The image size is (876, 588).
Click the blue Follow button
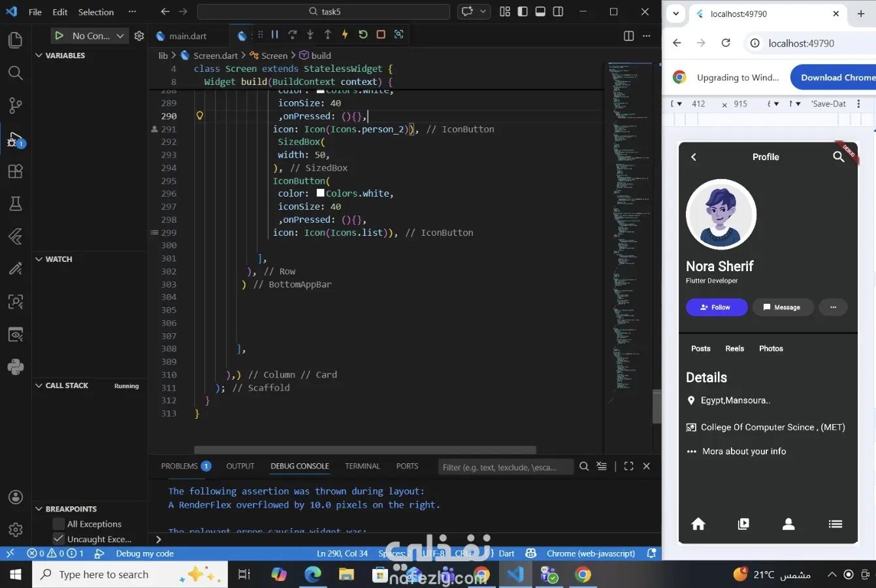(717, 307)
